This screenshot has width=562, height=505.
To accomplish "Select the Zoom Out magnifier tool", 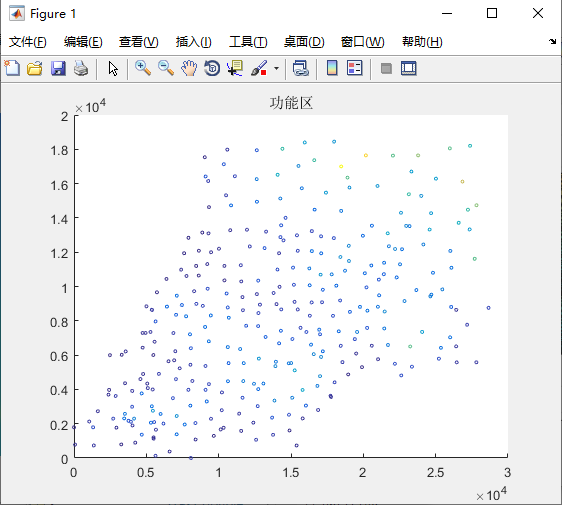I will 166,68.
